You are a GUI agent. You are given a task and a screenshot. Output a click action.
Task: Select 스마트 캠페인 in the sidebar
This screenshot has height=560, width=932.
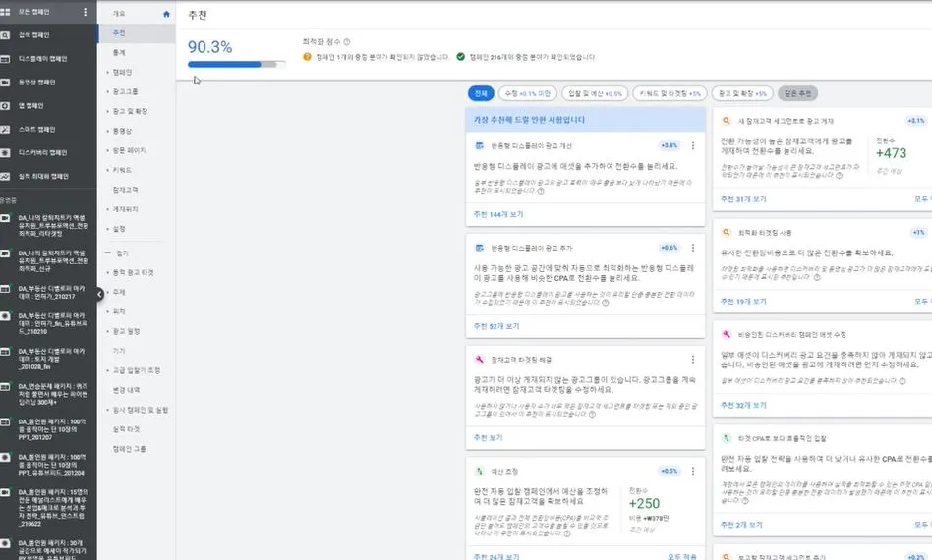pyautogui.click(x=36, y=130)
